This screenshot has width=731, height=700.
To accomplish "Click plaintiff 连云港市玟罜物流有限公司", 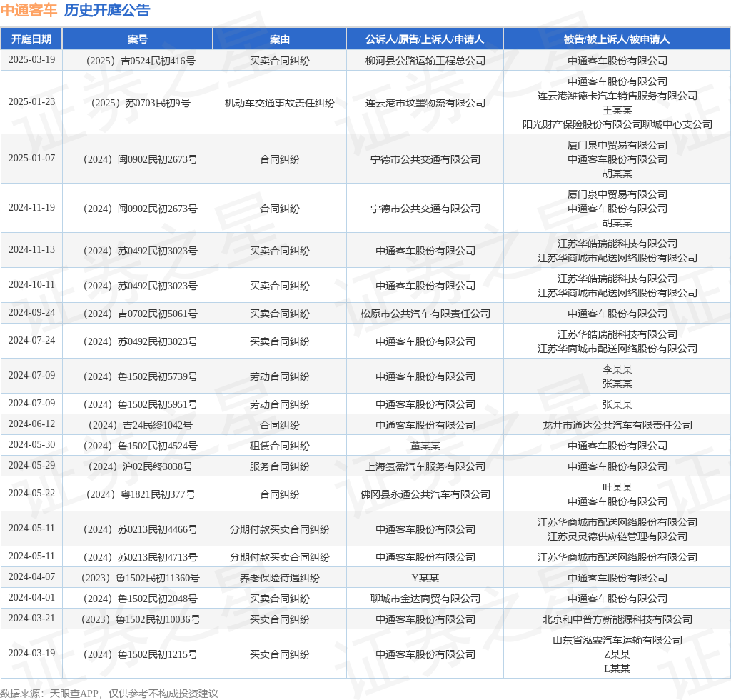I will (425, 103).
